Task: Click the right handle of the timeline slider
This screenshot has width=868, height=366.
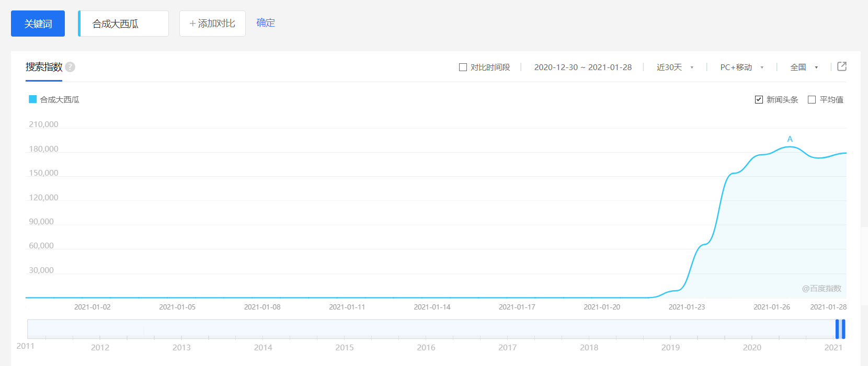Action: [843, 329]
